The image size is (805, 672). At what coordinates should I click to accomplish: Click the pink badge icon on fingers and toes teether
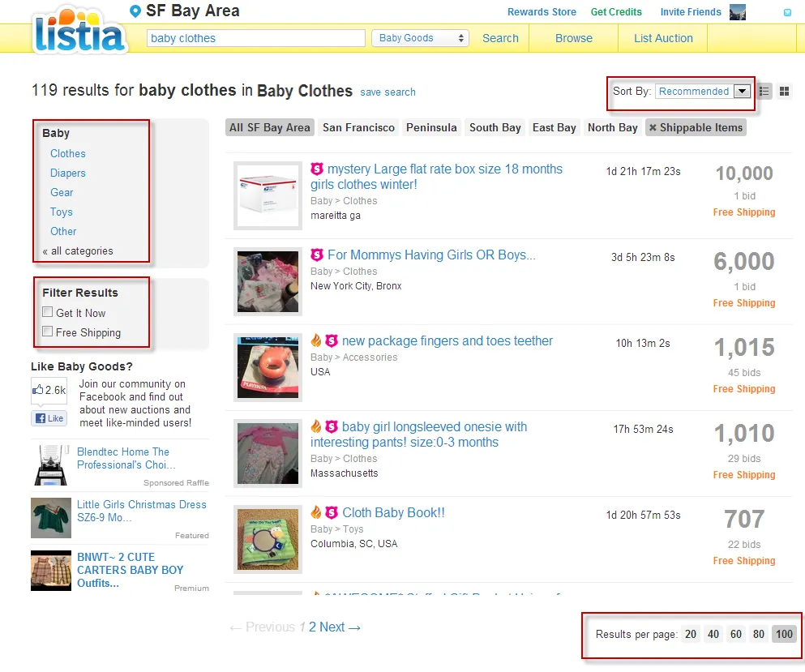332,340
